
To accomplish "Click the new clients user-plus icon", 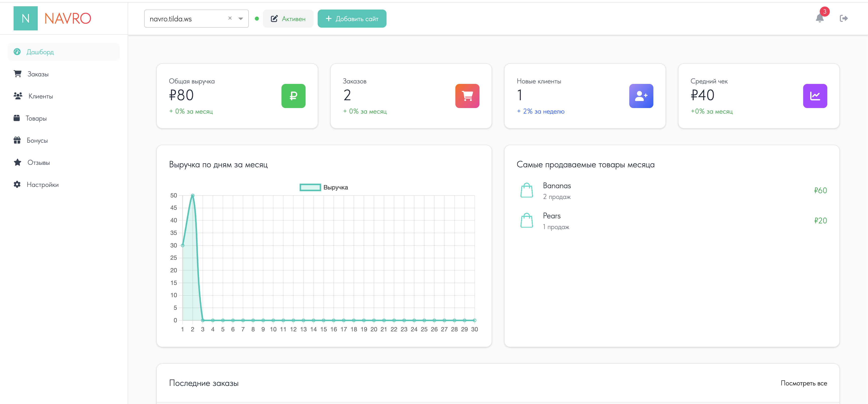I will tap(641, 96).
